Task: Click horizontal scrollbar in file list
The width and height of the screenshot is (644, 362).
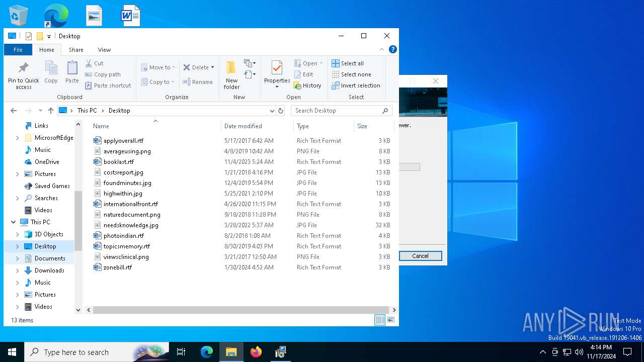Action: coord(240,310)
